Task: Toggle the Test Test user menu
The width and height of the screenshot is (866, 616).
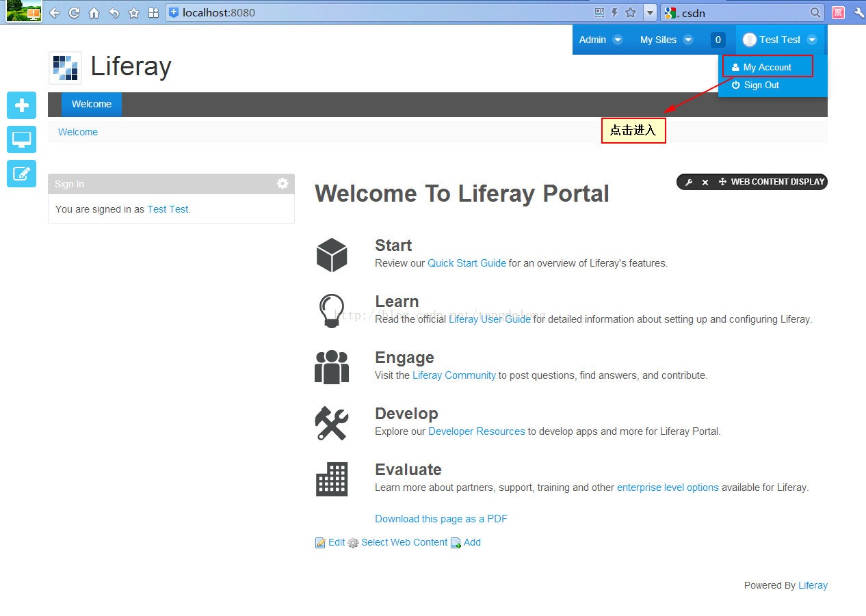Action: coord(780,40)
